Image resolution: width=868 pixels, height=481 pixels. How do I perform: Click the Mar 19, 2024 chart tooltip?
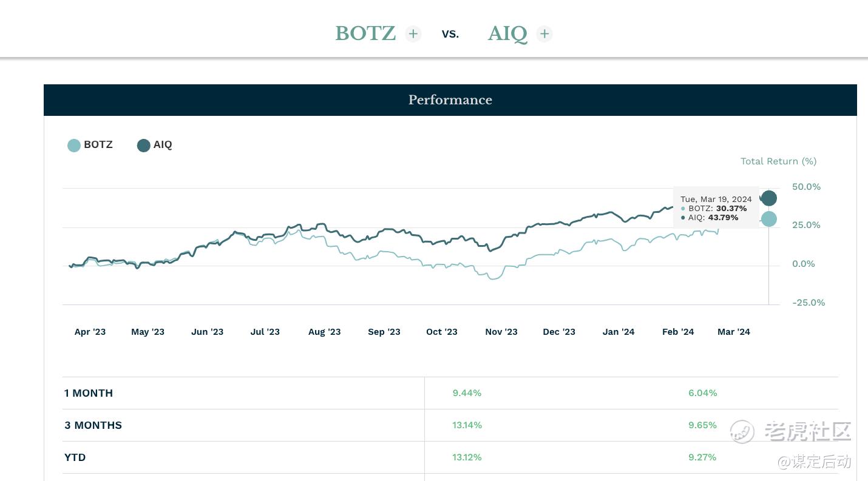[716, 207]
